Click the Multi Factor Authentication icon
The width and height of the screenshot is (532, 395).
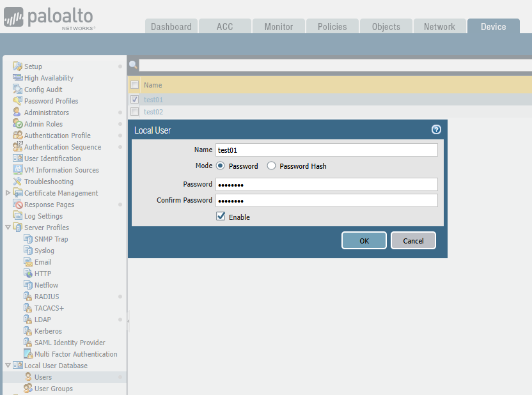tap(28, 353)
